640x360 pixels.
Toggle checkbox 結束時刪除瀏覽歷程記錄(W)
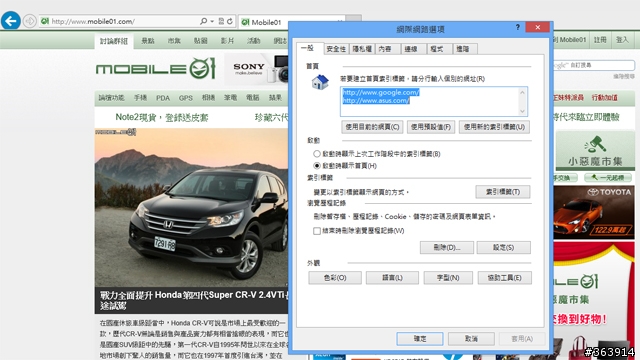point(317,231)
